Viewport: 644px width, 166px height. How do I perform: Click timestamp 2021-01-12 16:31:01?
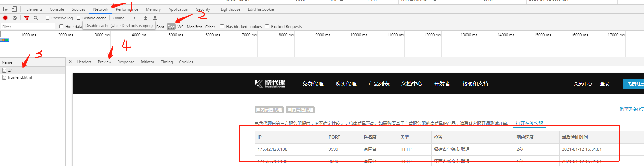(x=582, y=149)
